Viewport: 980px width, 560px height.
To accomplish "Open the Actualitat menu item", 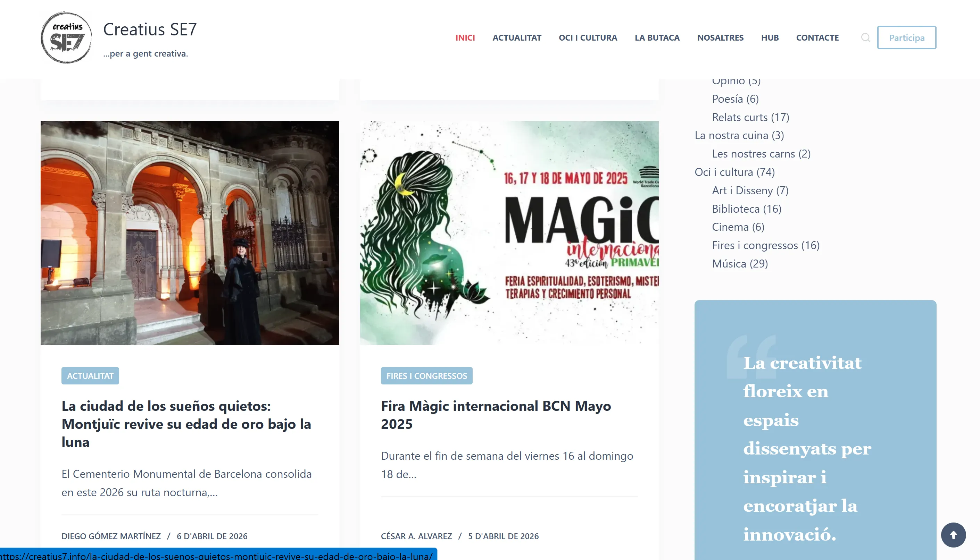I will pyautogui.click(x=516, y=37).
